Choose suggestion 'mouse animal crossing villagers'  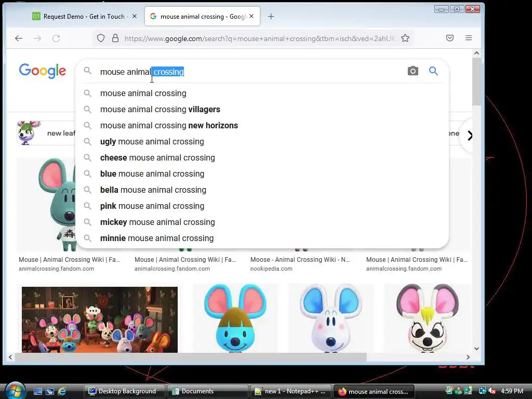coord(262,109)
